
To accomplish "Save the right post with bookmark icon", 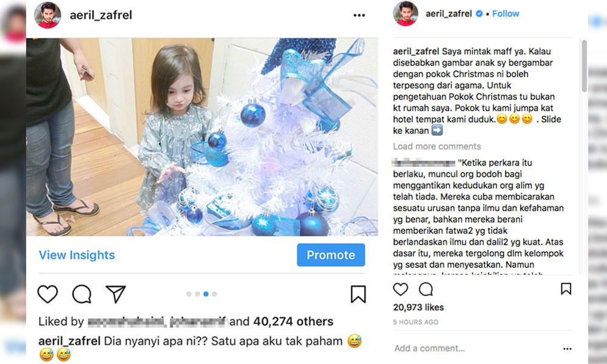I will pos(566,289).
